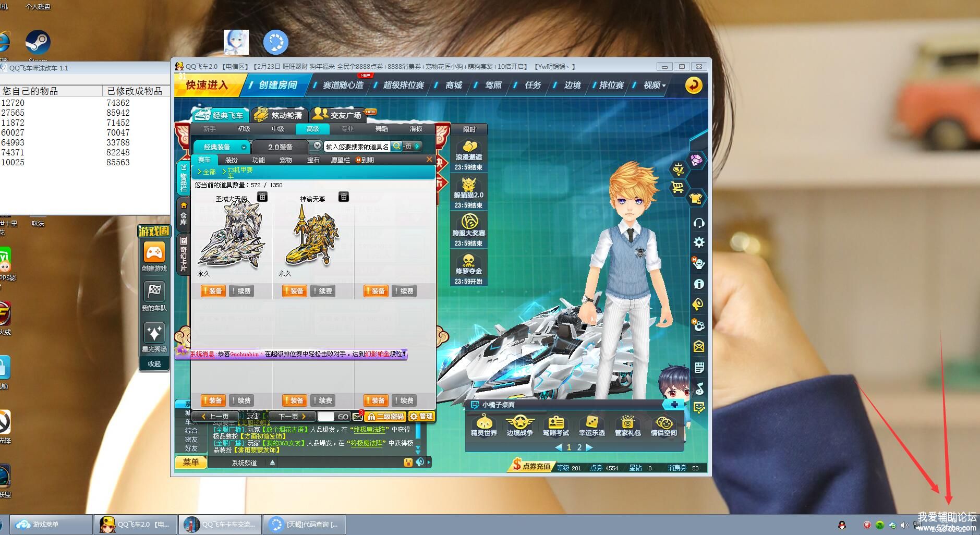Open the mail envelope icon in right sidebar
The height and width of the screenshot is (535, 980).
(x=699, y=346)
